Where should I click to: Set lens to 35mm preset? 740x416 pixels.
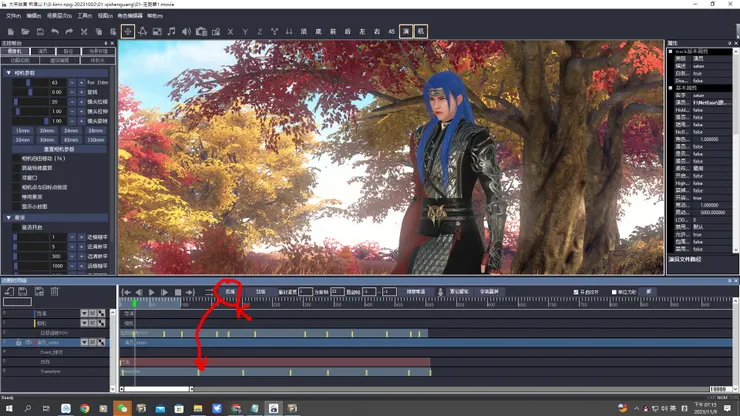click(x=23, y=140)
